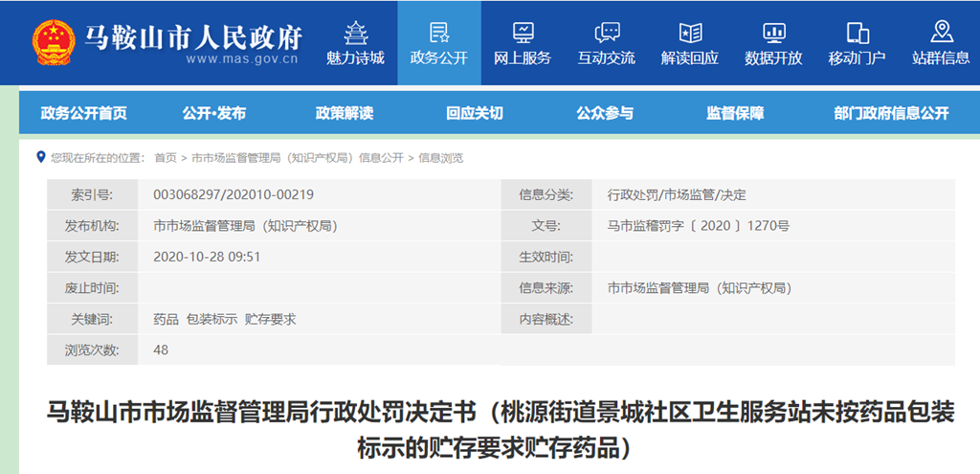Click the 废止时间 label cell
980x474 pixels.
(93, 288)
